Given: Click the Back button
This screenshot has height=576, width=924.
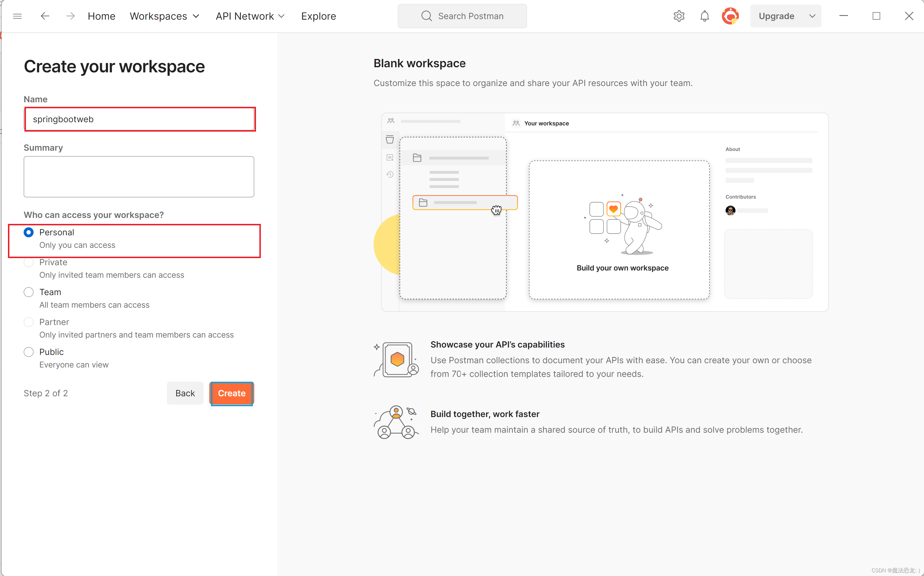Looking at the screenshot, I should click(x=185, y=393).
